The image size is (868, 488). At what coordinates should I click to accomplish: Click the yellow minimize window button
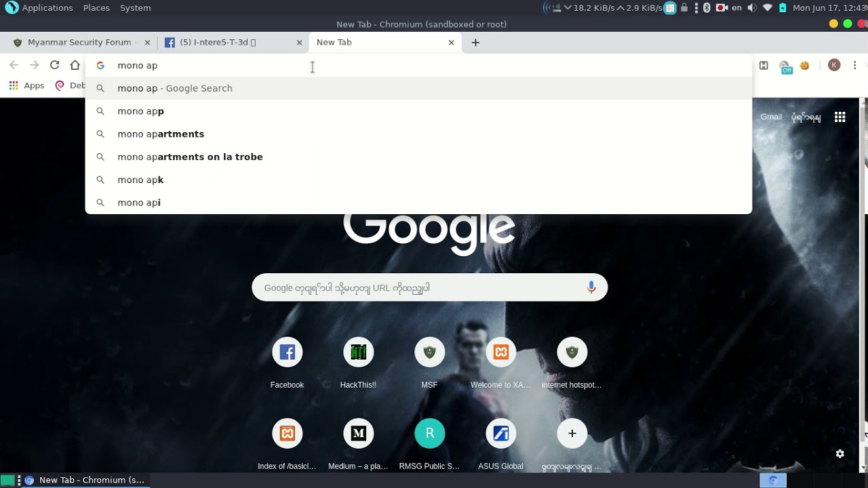(x=833, y=24)
